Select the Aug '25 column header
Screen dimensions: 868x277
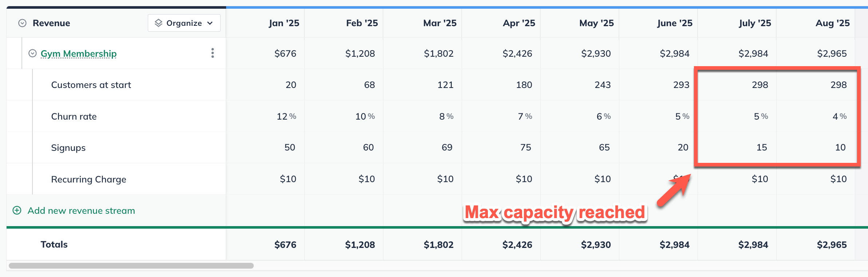coord(832,23)
